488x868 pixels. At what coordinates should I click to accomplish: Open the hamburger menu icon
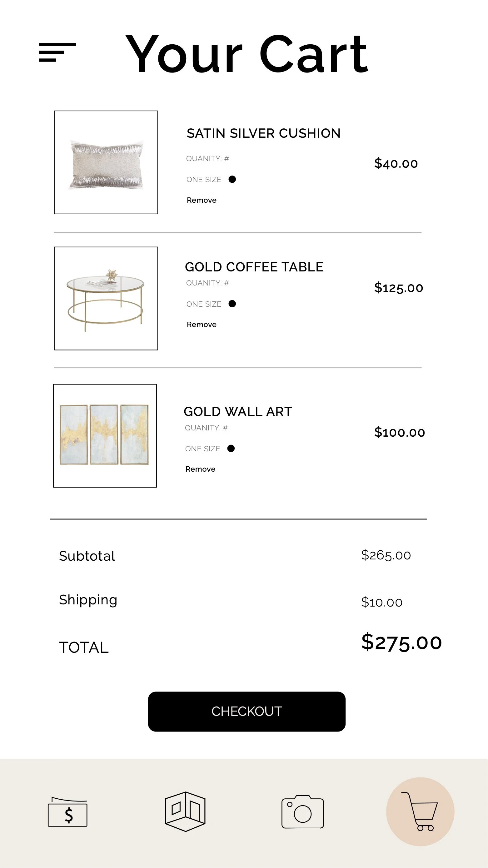point(57,52)
